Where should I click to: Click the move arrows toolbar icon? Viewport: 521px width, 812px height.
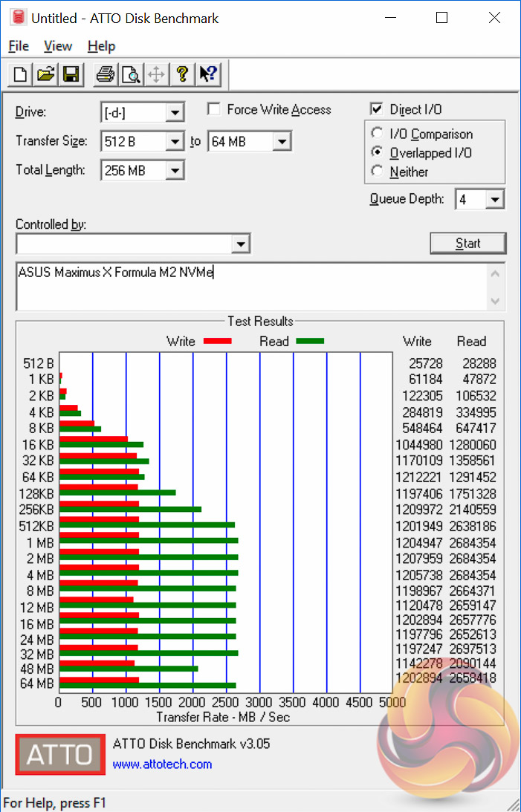(x=156, y=74)
